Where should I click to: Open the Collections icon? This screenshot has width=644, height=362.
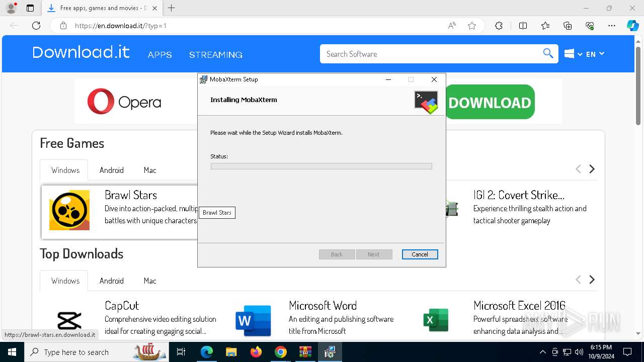click(568, 26)
